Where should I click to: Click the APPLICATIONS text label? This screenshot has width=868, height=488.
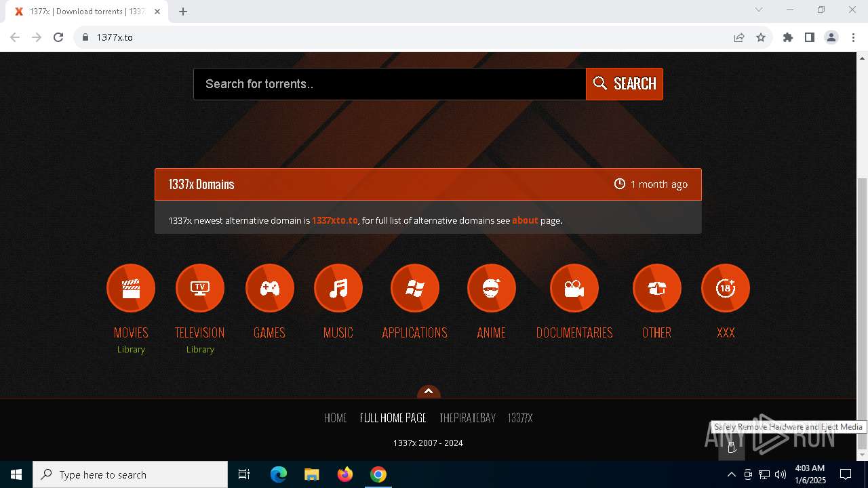coord(415,333)
